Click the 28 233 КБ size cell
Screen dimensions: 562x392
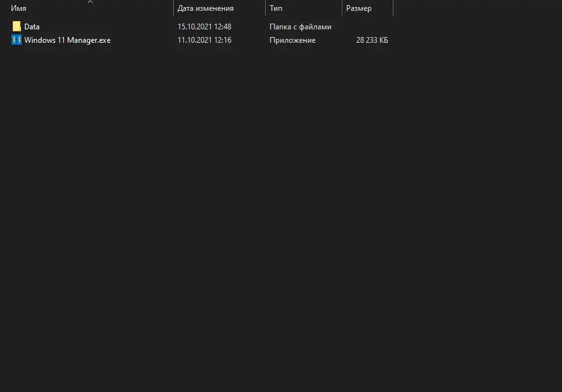click(372, 40)
